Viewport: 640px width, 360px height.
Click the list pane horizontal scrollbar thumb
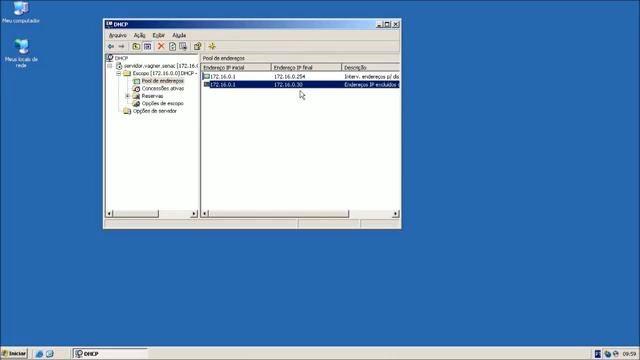278,213
